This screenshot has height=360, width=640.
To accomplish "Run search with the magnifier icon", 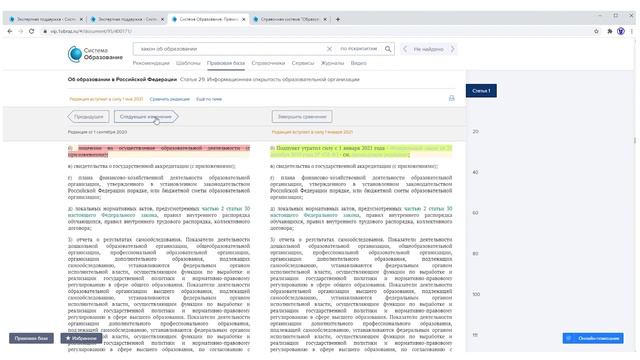I will pyautogui.click(x=388, y=49).
